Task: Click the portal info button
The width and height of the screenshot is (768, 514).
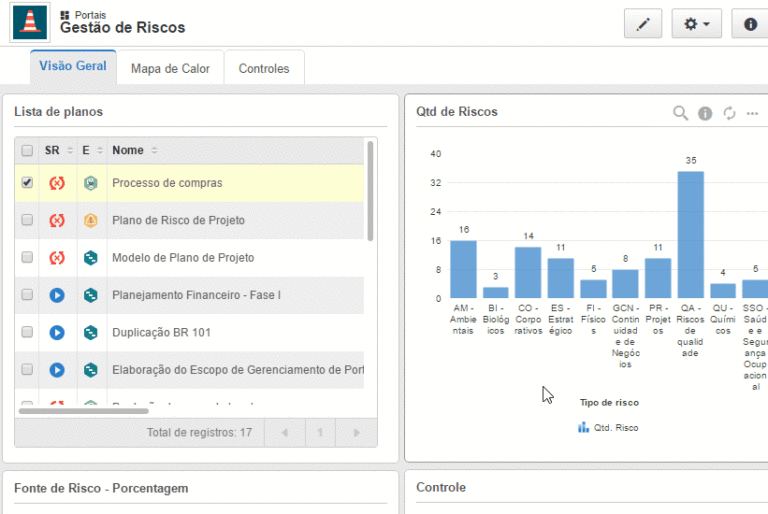Action: [x=750, y=24]
